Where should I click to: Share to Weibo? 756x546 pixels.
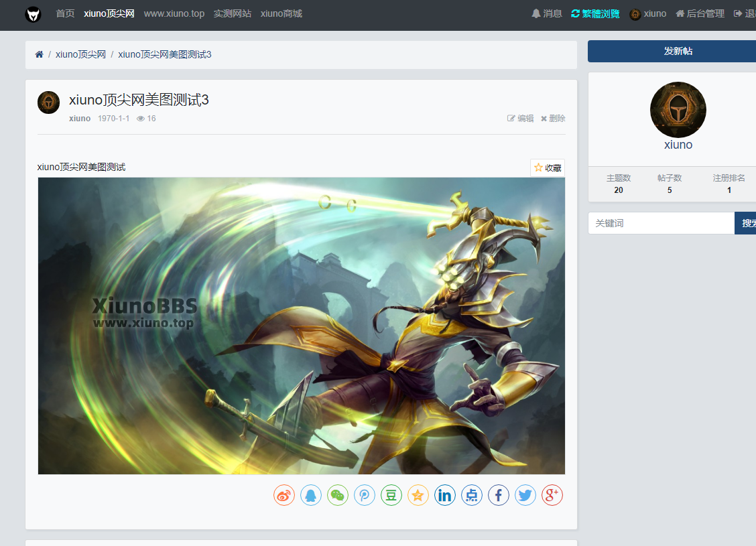(x=284, y=495)
